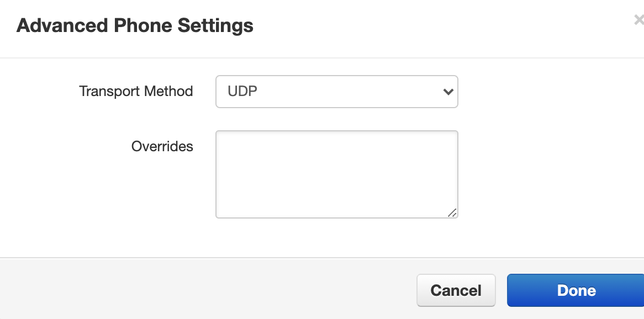The image size is (644, 319).
Task: Grab the resize grip in Overrides corner
Action: pyautogui.click(x=452, y=212)
